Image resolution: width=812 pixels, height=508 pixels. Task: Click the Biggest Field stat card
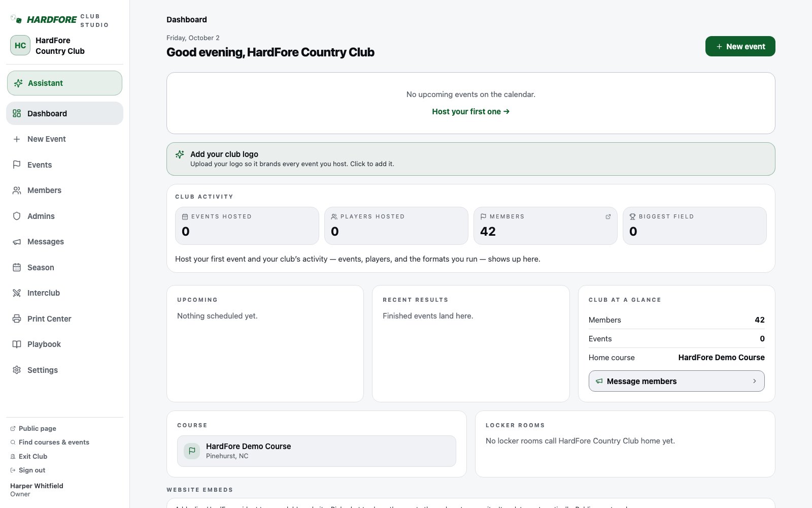coord(694,226)
